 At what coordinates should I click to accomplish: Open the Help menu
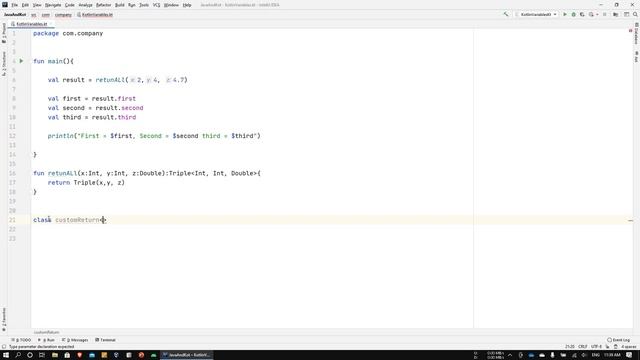click(187, 5)
